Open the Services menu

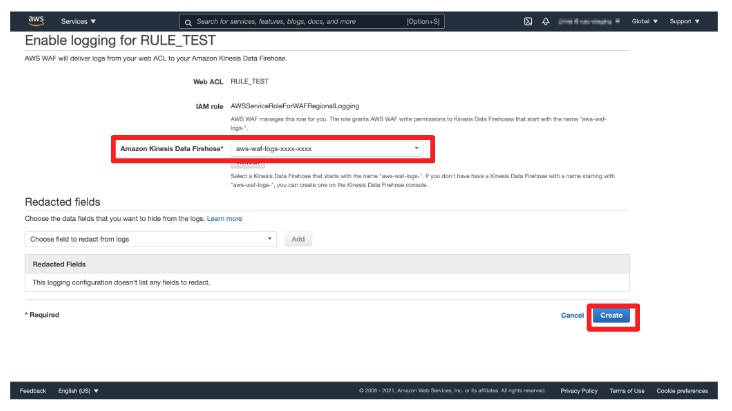[79, 21]
